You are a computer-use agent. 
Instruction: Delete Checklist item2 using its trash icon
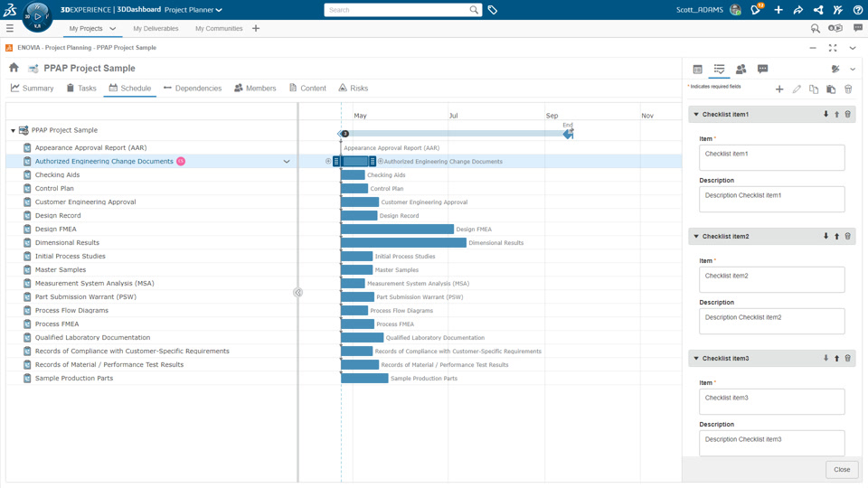click(x=847, y=236)
